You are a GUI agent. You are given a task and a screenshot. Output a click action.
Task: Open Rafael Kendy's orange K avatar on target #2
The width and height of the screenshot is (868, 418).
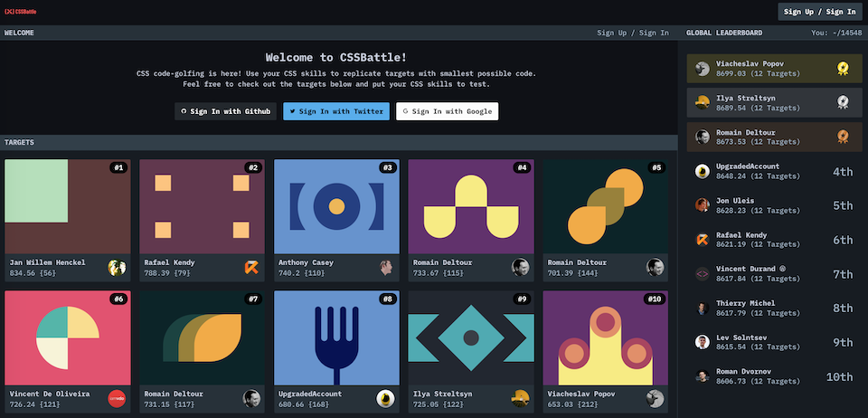[251, 268]
